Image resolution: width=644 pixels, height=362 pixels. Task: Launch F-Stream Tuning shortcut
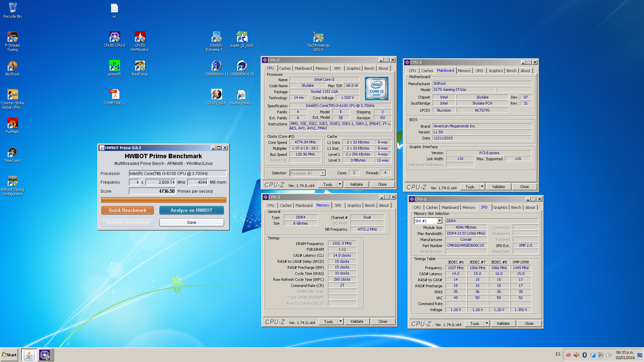[12, 41]
